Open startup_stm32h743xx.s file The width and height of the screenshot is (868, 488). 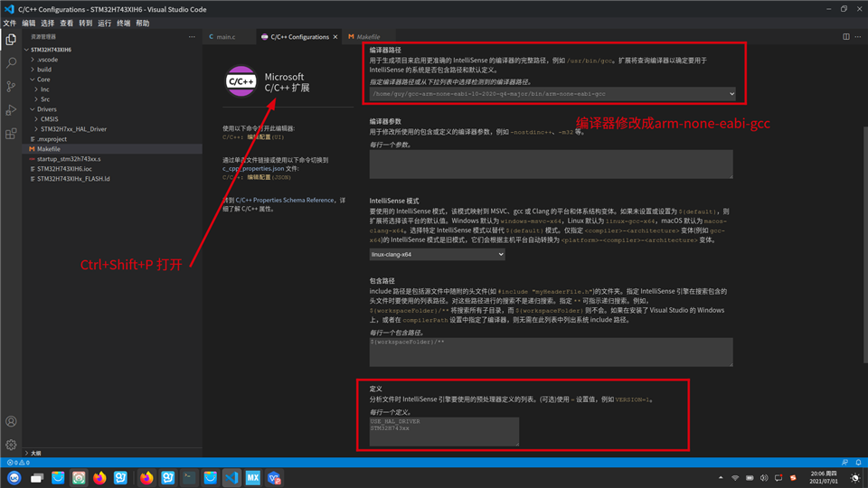tap(69, 159)
